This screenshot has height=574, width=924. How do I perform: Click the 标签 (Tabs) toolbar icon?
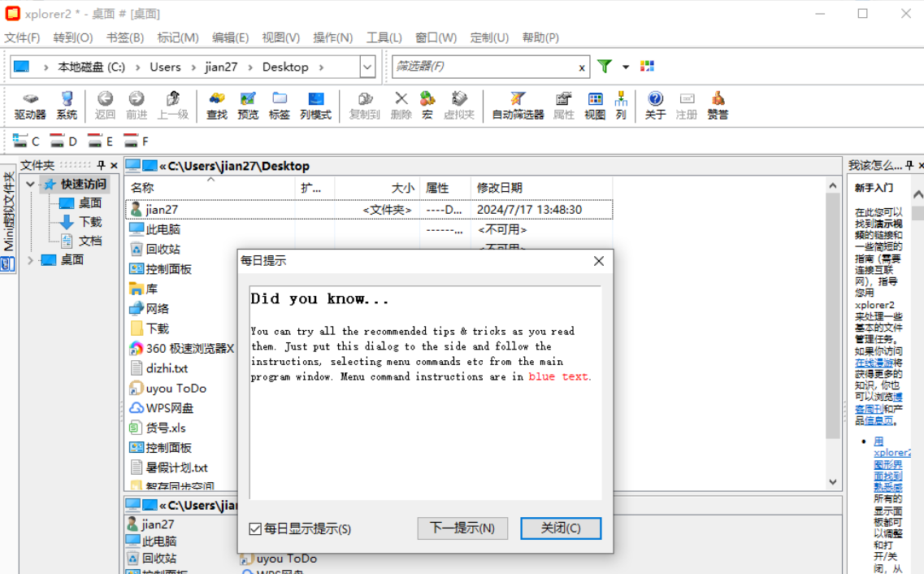[x=280, y=106]
